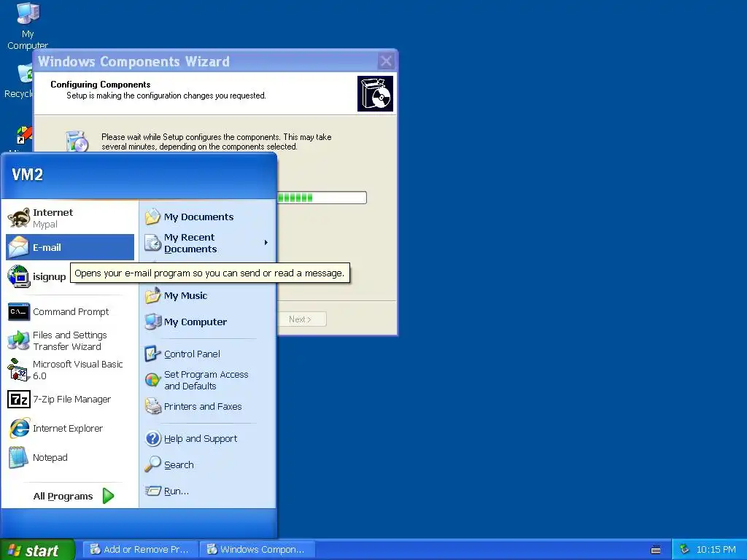Open Control Panel icon
This screenshot has height=560, width=747.
pyautogui.click(x=153, y=354)
